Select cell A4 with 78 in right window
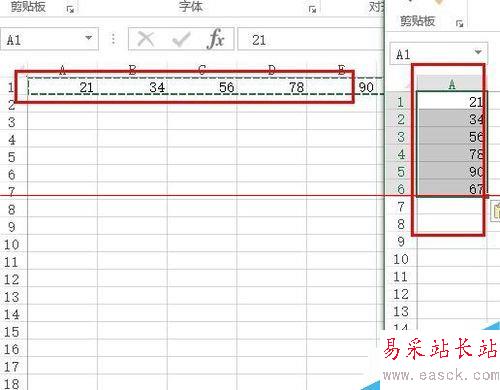The width and height of the screenshot is (500, 390). pos(451,154)
